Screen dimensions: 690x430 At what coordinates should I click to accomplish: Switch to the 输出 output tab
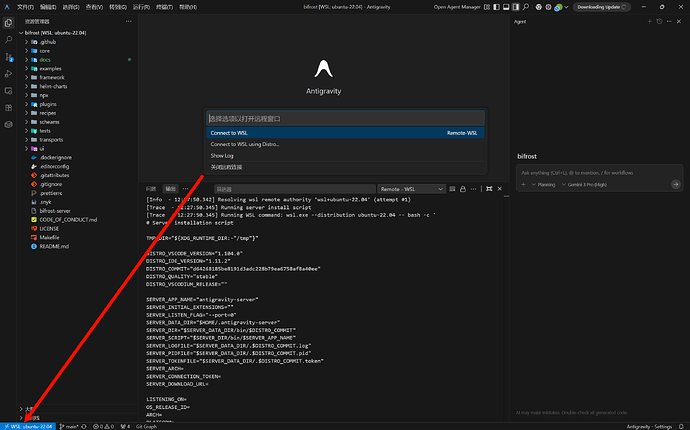(170, 189)
